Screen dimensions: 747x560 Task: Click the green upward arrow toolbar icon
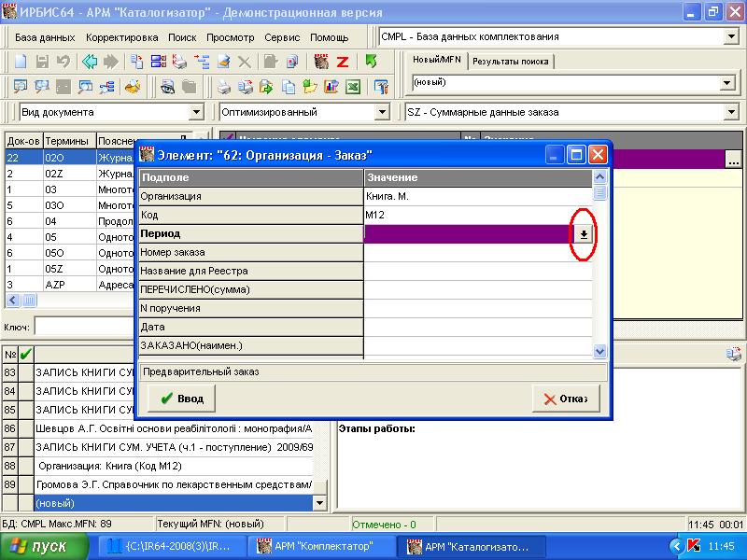tap(371, 62)
